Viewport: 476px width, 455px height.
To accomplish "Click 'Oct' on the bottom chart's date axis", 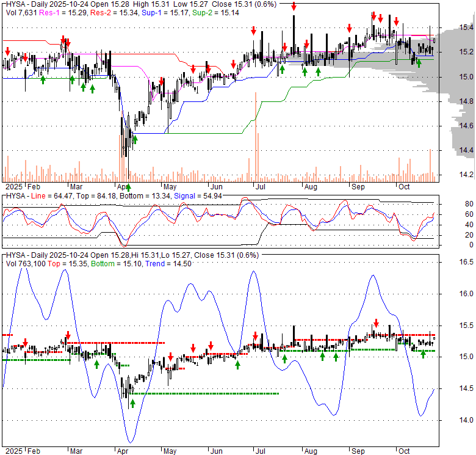I will pyautogui.click(x=404, y=451).
